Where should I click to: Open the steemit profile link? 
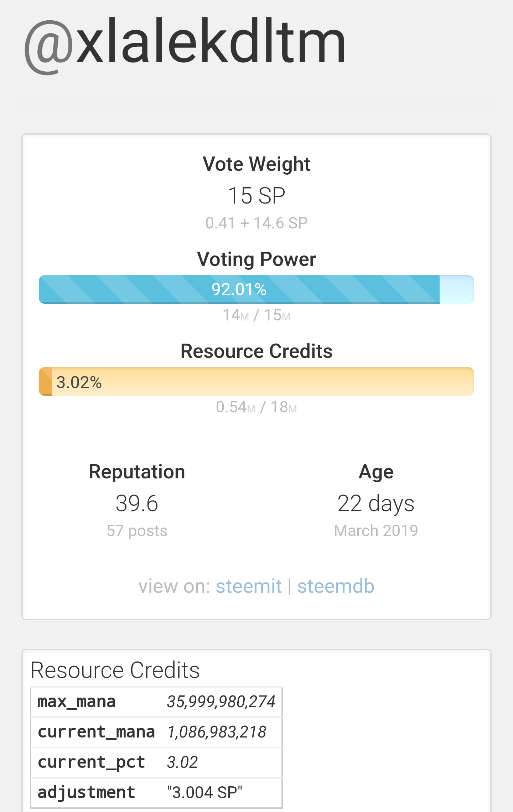click(249, 586)
